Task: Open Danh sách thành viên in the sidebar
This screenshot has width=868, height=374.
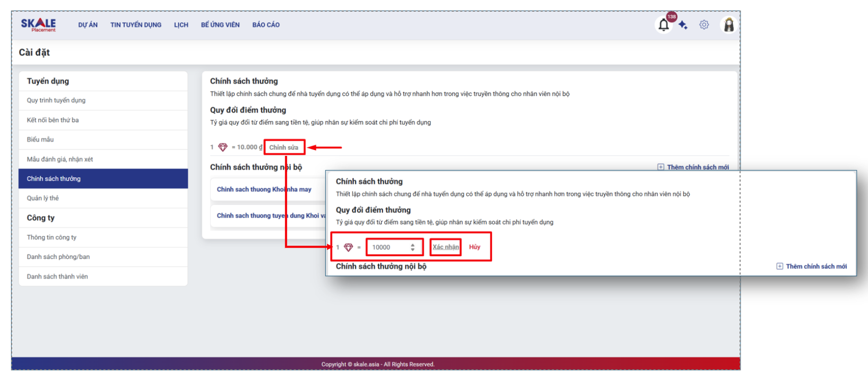Action: [x=57, y=276]
